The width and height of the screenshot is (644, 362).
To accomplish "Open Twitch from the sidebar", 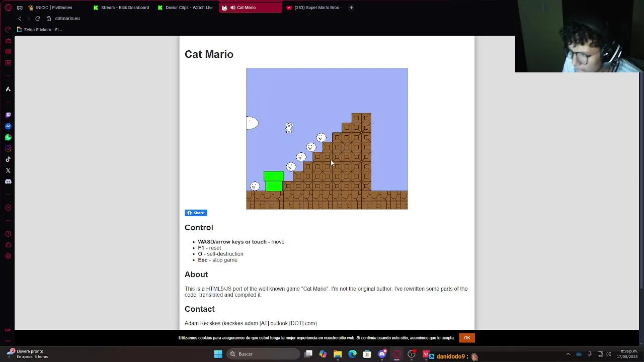I will [8, 115].
